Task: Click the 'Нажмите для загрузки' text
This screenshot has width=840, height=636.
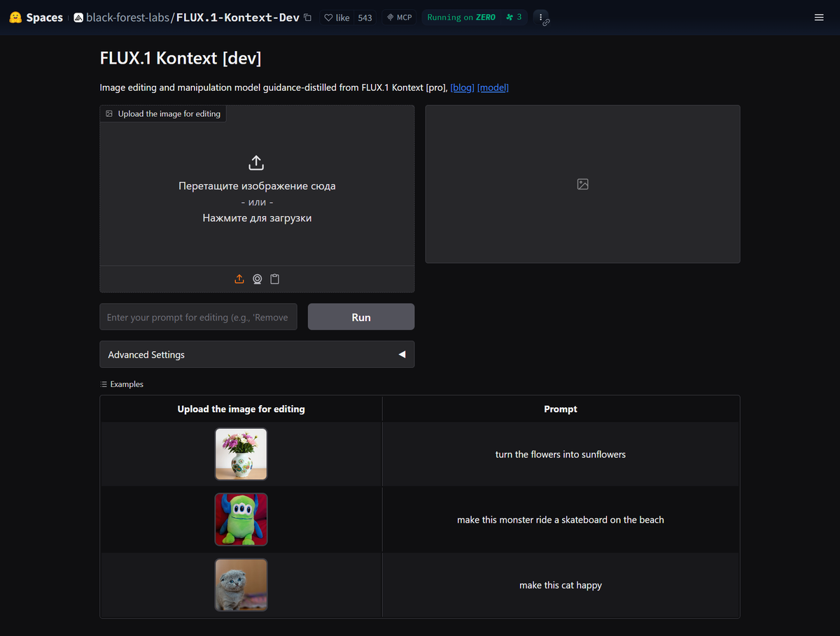Action: pos(257,218)
